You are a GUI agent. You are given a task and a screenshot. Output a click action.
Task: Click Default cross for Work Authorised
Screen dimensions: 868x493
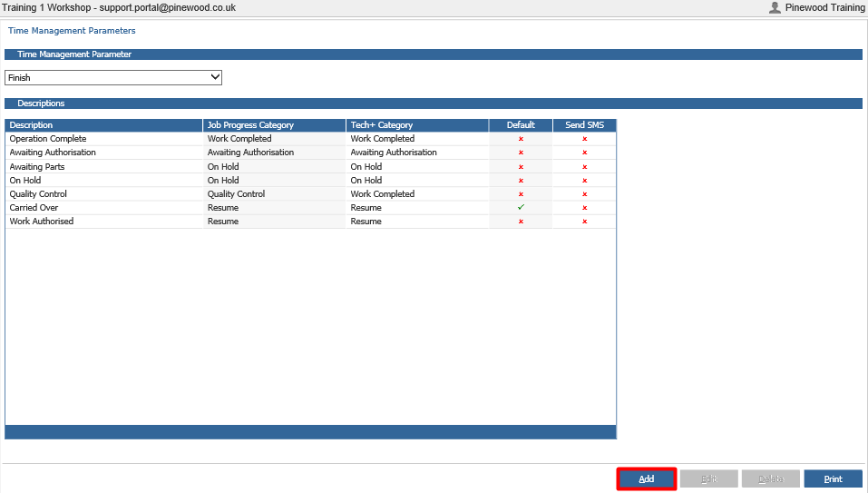521,222
